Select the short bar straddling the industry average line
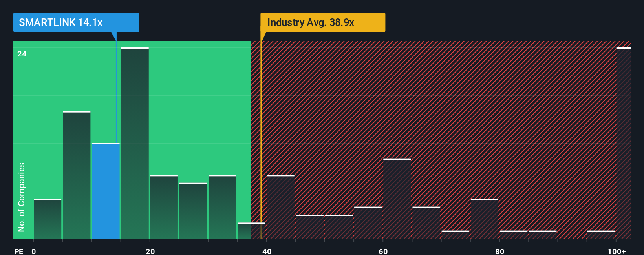Viewport: 644px width, 255px height. click(251, 231)
